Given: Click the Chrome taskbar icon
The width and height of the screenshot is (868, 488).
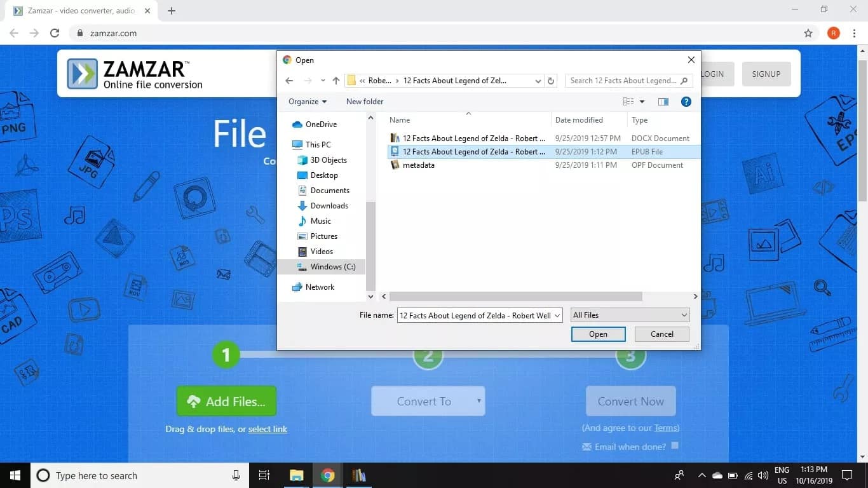Looking at the screenshot, I should pos(328,475).
